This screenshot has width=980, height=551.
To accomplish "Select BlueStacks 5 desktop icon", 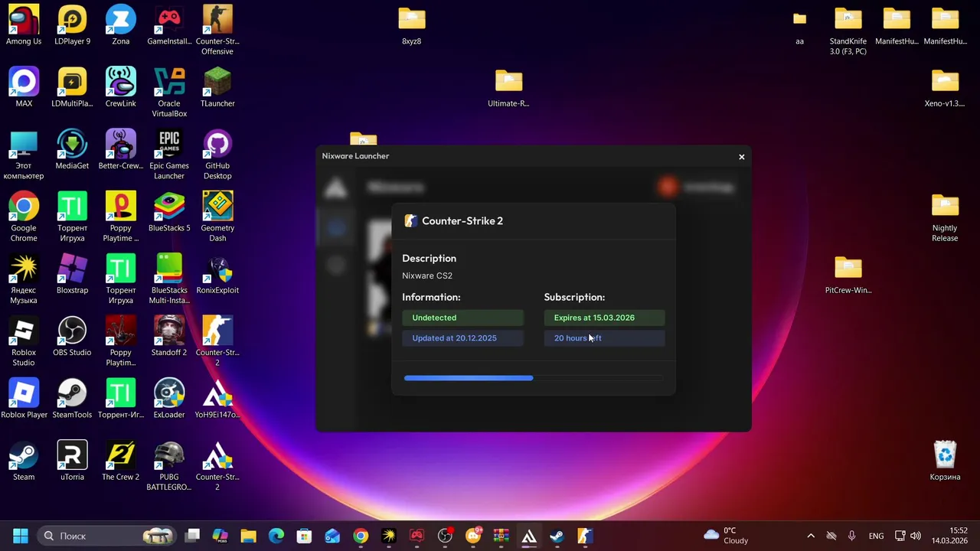I will tap(169, 211).
